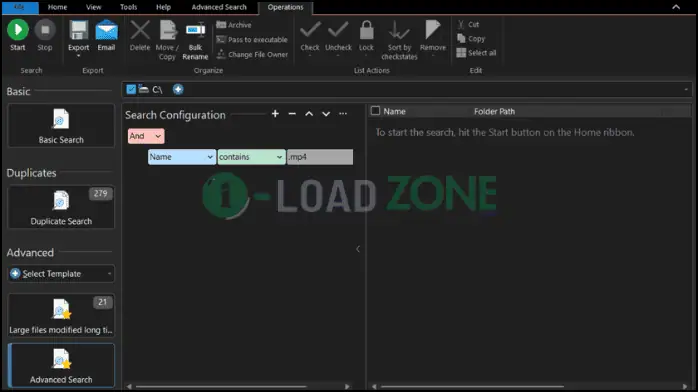Image resolution: width=698 pixels, height=392 pixels.
Task: Click Select all in Edit group
Action: point(476,53)
